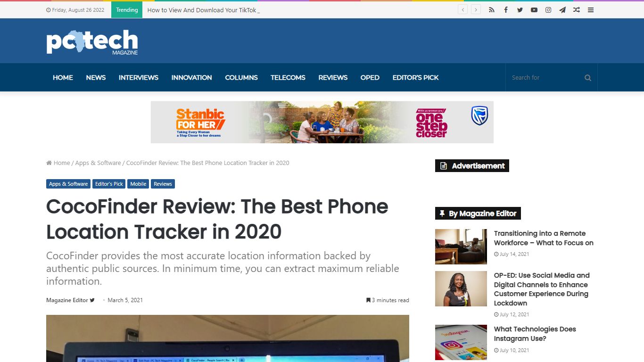Select the Reviews category tag
644x362 pixels.
pos(163,184)
